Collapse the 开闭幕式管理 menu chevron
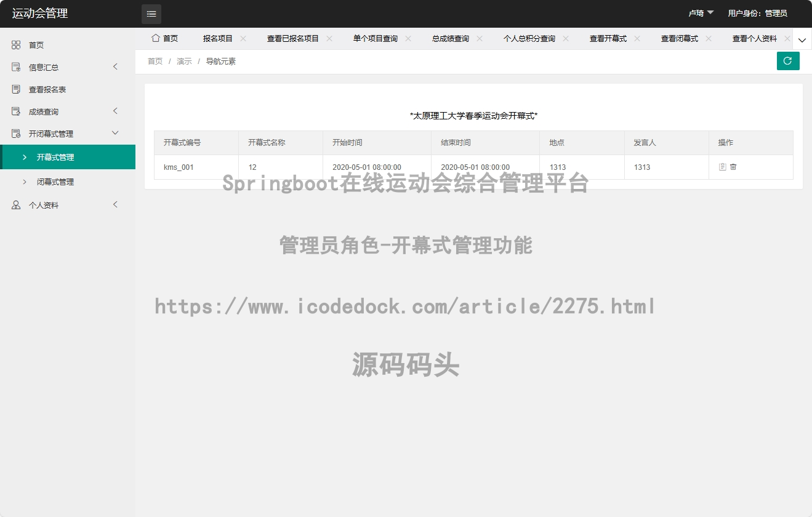The height and width of the screenshot is (517, 812). (x=115, y=133)
